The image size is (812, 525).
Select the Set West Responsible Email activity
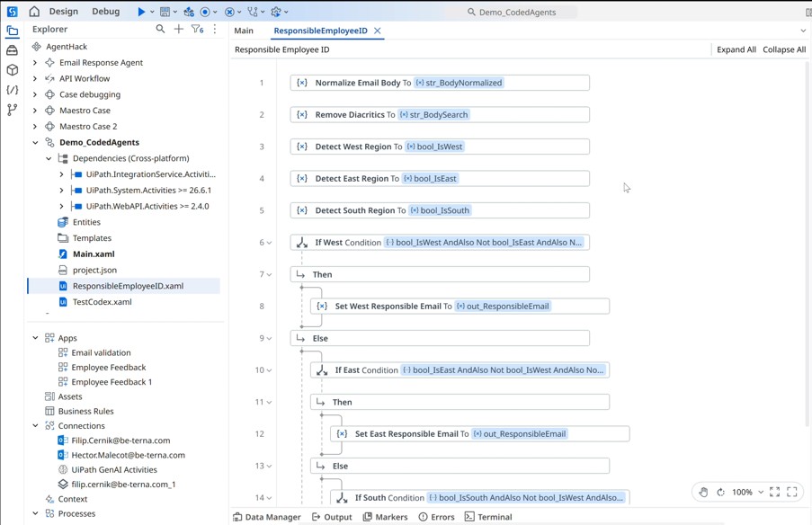460,306
